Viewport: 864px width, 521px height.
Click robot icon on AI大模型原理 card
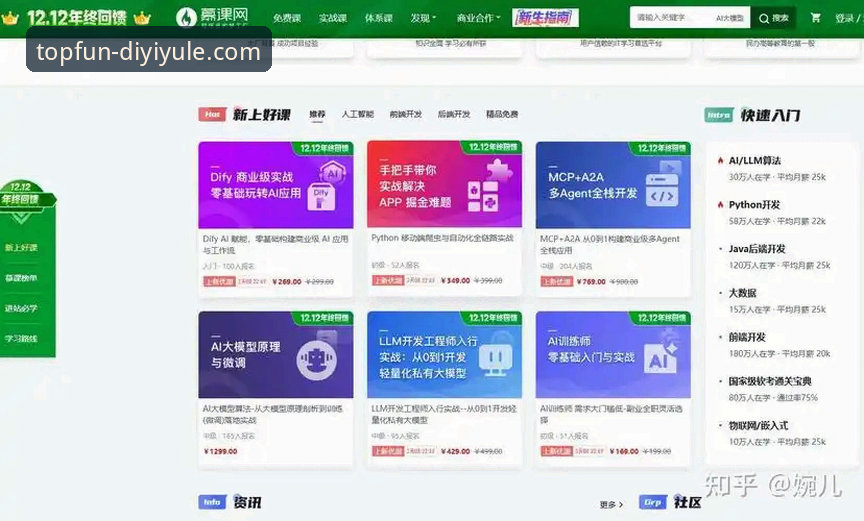pyautogui.click(x=316, y=359)
